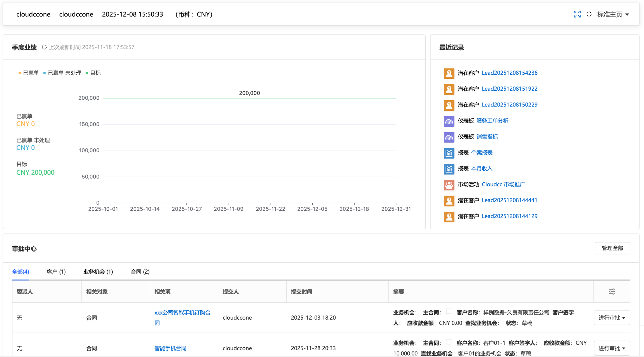Open the approval table column settings icon

(x=612, y=292)
